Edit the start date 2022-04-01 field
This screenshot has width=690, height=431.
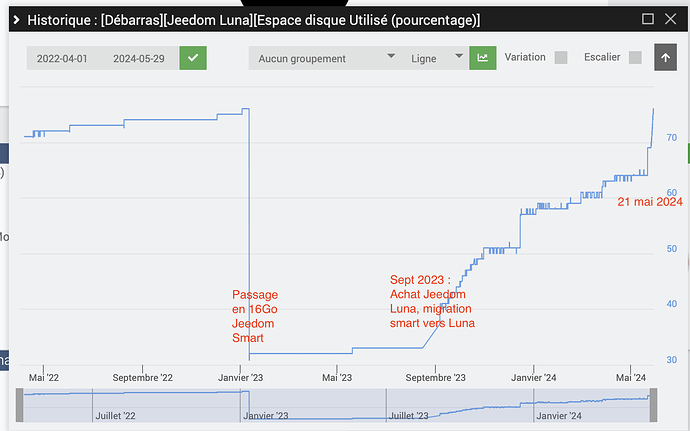(x=62, y=59)
